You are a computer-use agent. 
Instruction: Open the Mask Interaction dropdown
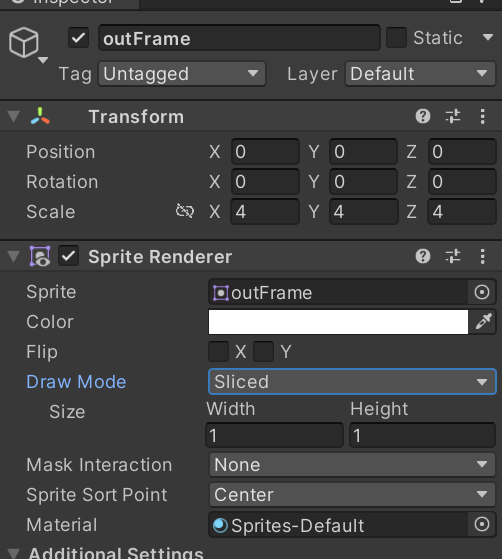(x=352, y=465)
